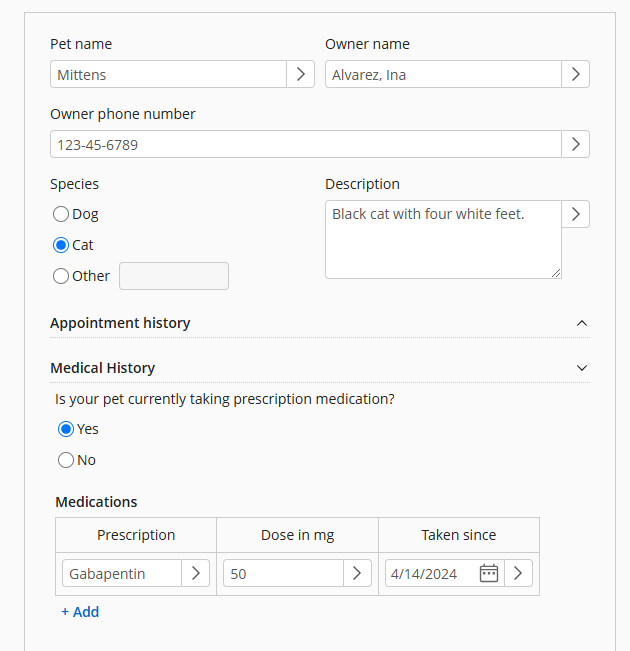Screen dimensions: 630x651
Task: Click into the Pet name input field
Action: [x=168, y=74]
